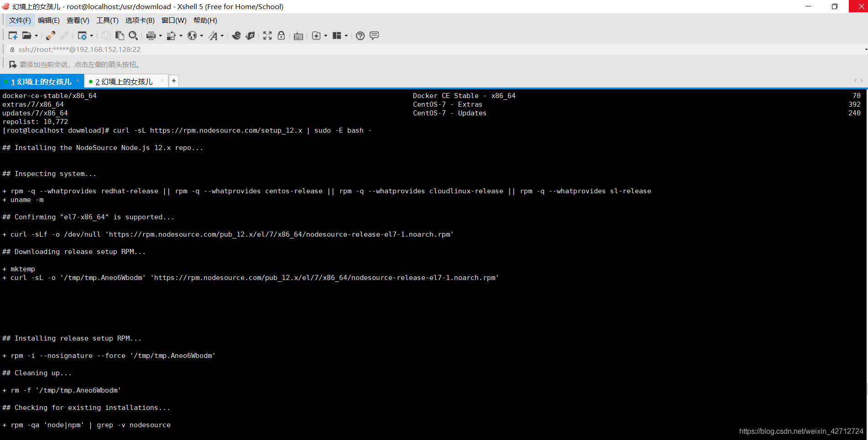Open the 帮助(H) menu
868x440 pixels.
pos(205,21)
